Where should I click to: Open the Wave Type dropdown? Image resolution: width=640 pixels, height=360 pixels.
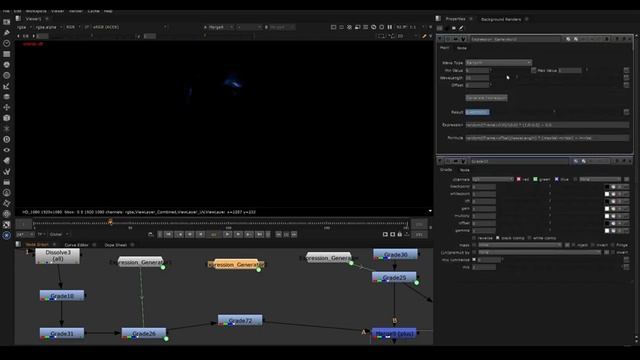498,62
